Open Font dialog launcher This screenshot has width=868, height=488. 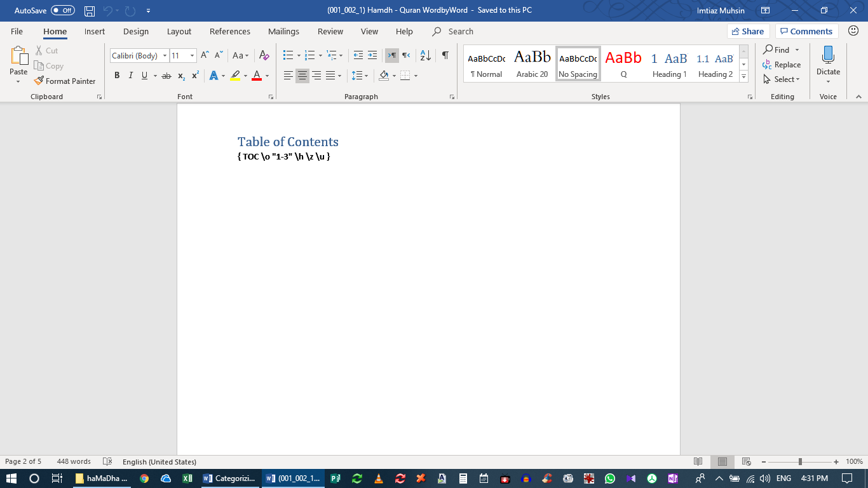tap(271, 97)
